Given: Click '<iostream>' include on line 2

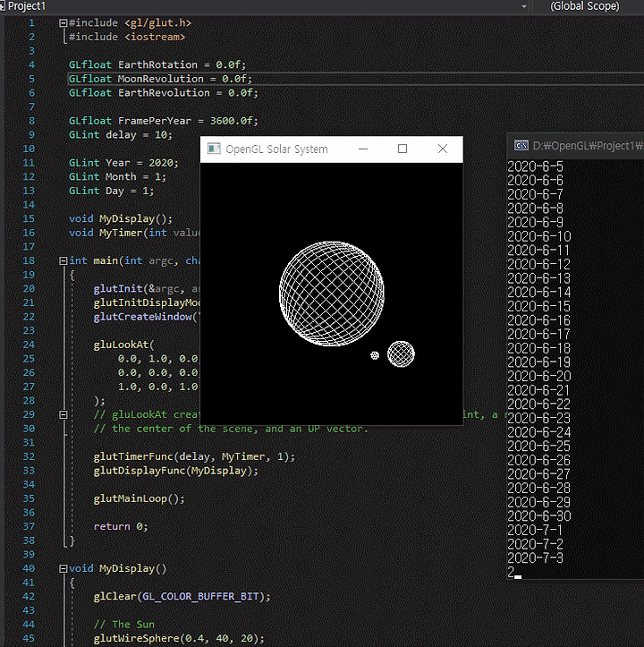Looking at the screenshot, I should coord(155,37).
